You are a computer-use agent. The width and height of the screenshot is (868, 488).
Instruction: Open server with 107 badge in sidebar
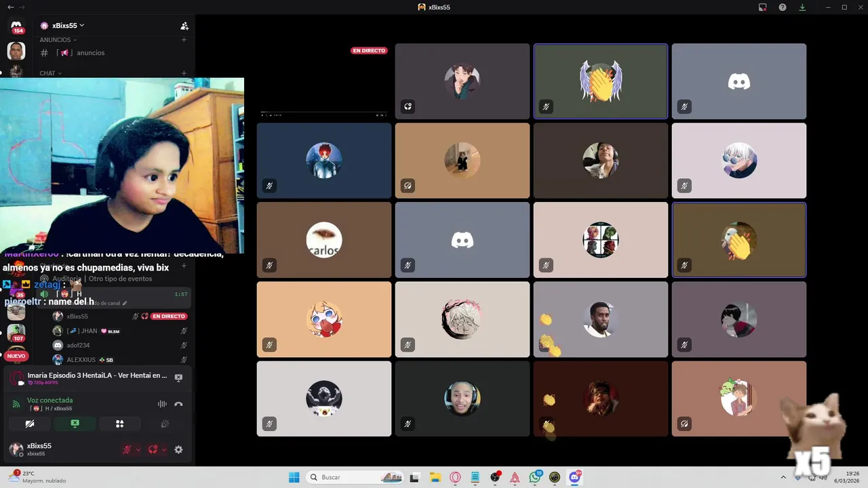pyautogui.click(x=16, y=333)
